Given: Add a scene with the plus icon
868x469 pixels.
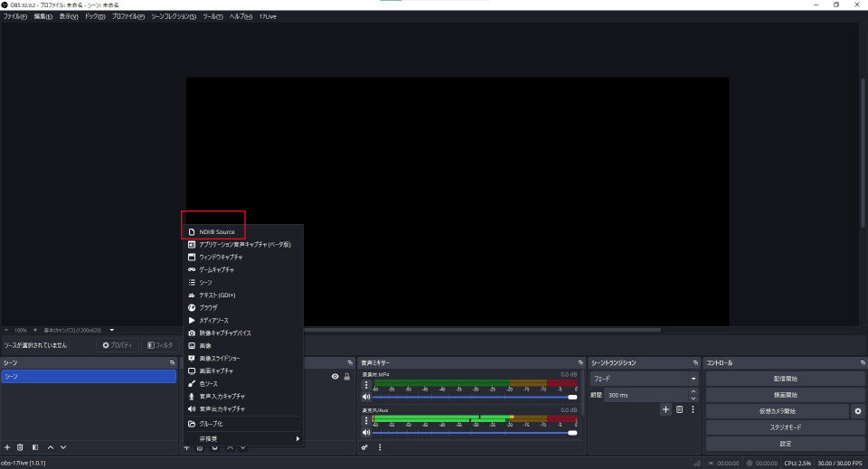Looking at the screenshot, I should coord(7,447).
